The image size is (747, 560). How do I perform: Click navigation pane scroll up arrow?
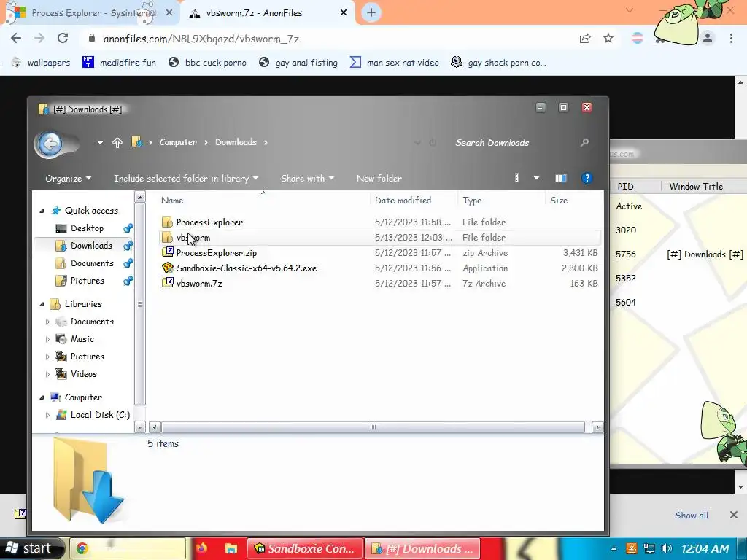pyautogui.click(x=140, y=196)
